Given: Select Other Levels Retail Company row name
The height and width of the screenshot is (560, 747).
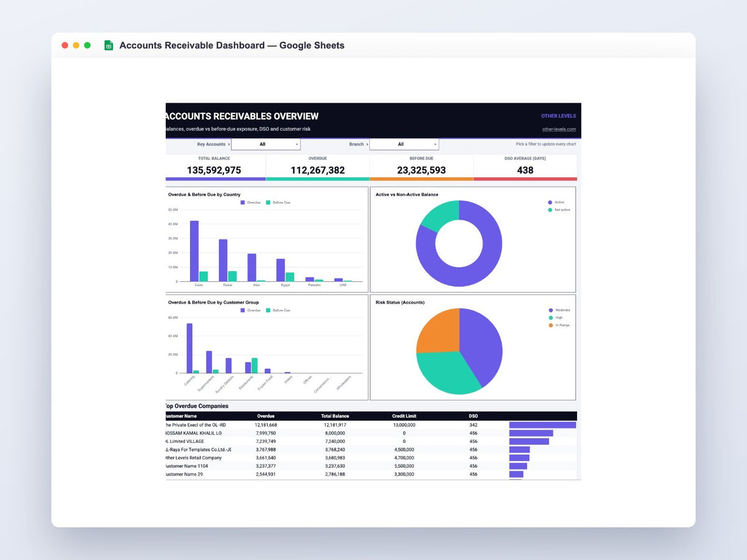Looking at the screenshot, I should coord(194,457).
